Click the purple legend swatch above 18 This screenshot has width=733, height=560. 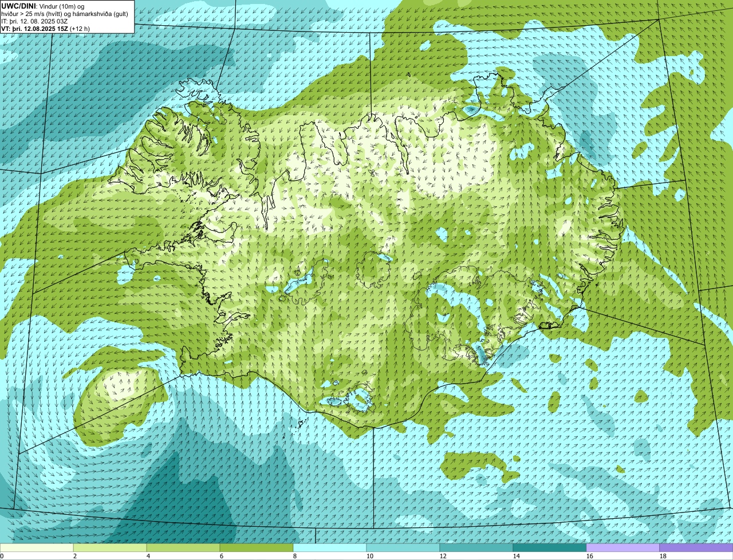(696, 548)
